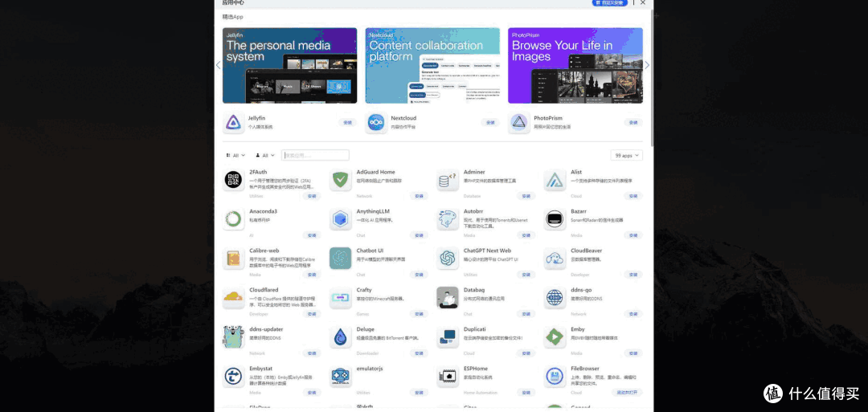868x412 pixels.
Task: Expand the category All filter dropdown
Action: (x=235, y=155)
